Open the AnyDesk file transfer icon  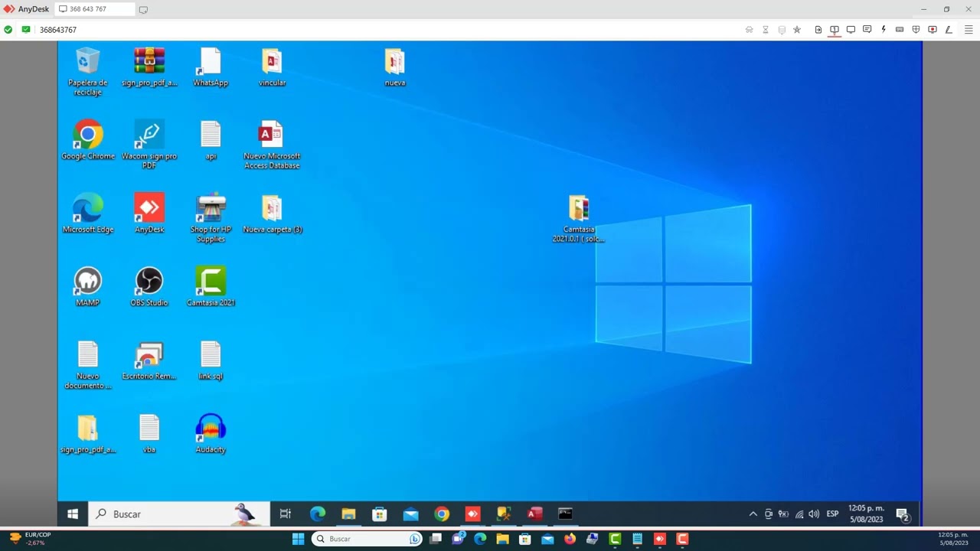818,30
